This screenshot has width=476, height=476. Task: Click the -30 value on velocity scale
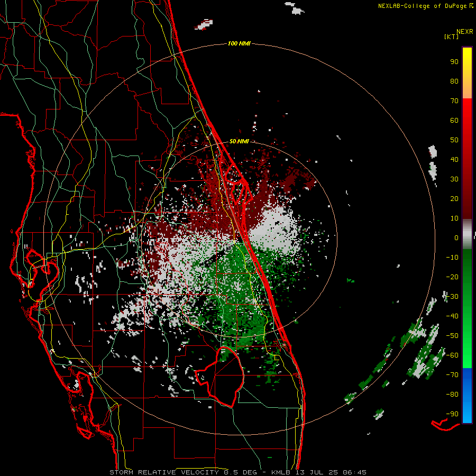tap(452, 297)
